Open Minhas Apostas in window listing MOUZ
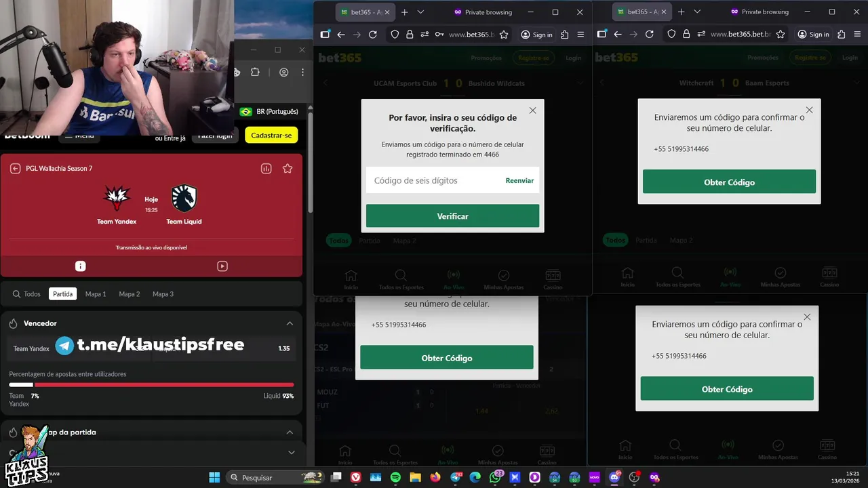This screenshot has width=868, height=488. 498,454
